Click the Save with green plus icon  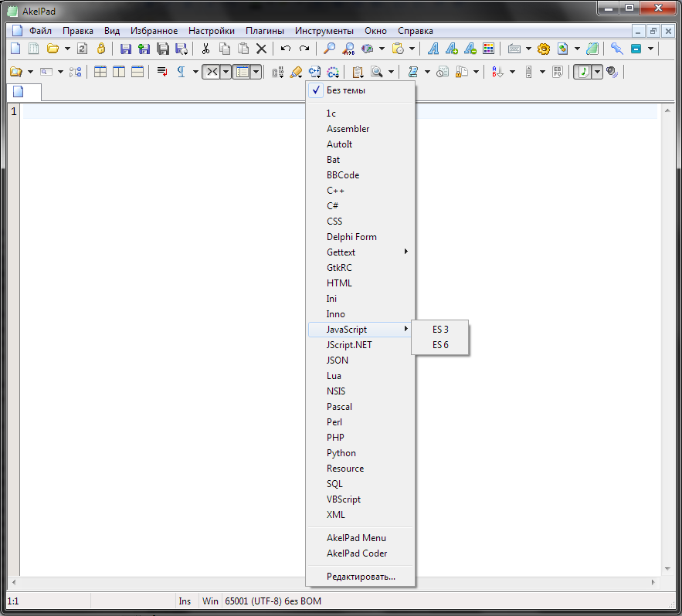pyautogui.click(x=144, y=49)
